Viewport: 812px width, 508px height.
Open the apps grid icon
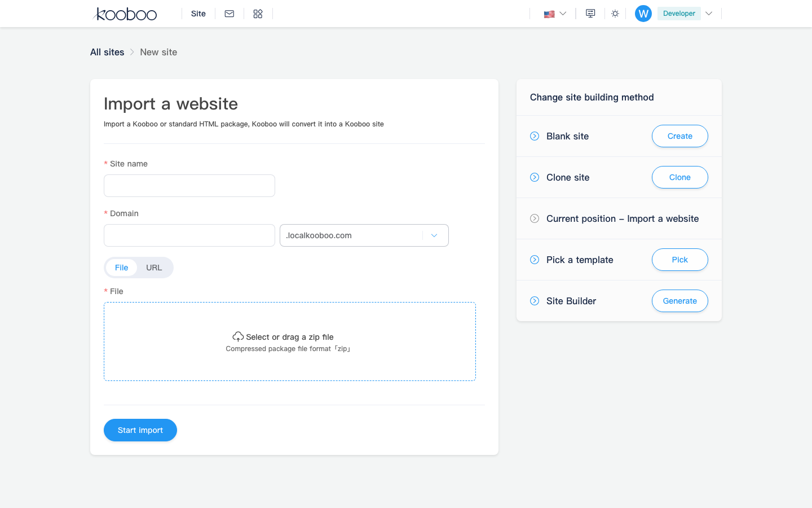tap(258, 14)
